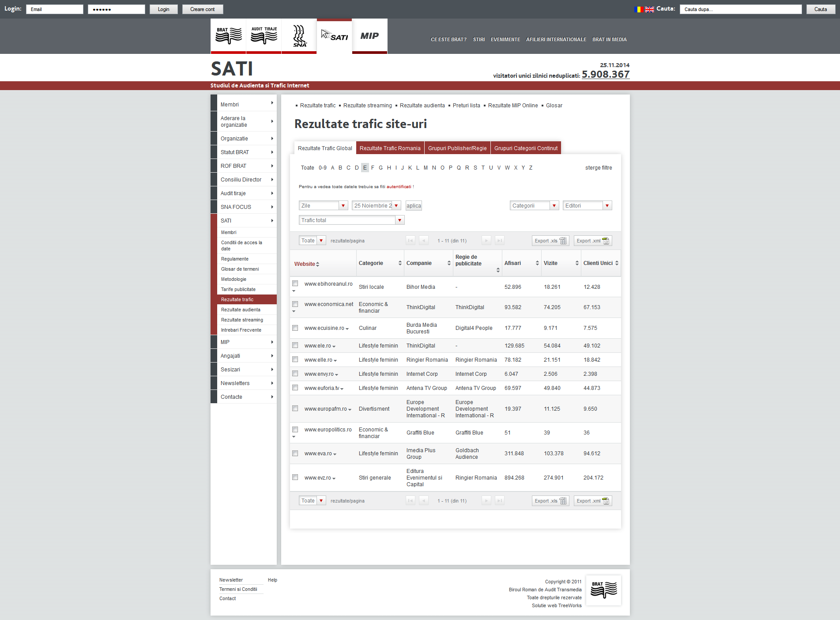840x620 pixels.
Task: Sort table by Website column
Action: pos(307,264)
